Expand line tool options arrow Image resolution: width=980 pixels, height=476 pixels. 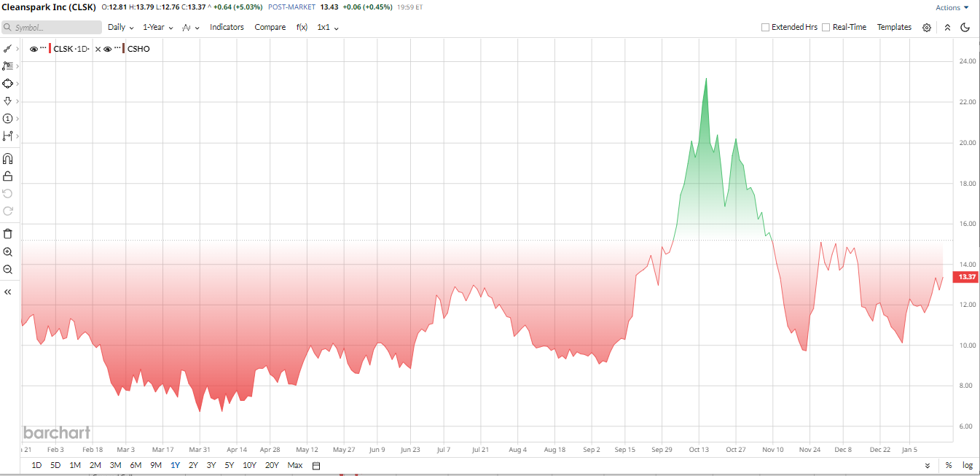point(17,49)
